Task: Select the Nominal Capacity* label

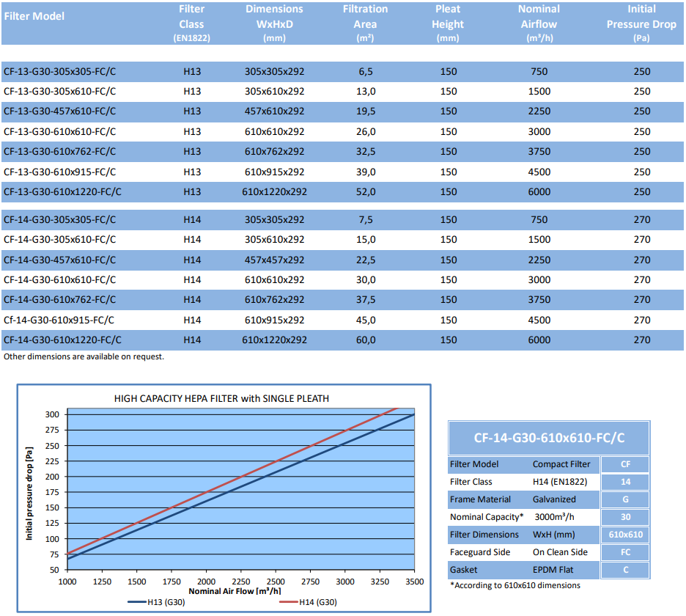Action: [487, 517]
